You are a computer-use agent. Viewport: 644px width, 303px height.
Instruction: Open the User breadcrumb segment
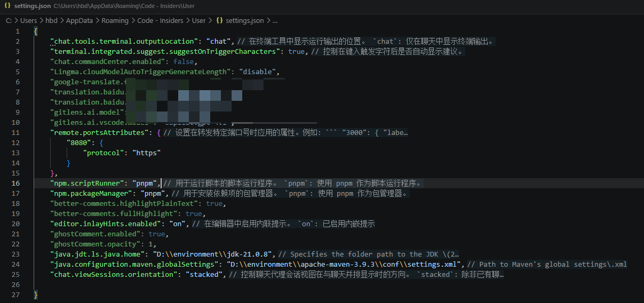(199, 21)
